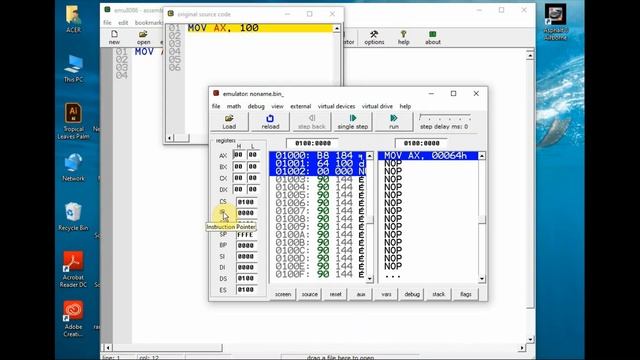Execute a single step

pos(353,122)
